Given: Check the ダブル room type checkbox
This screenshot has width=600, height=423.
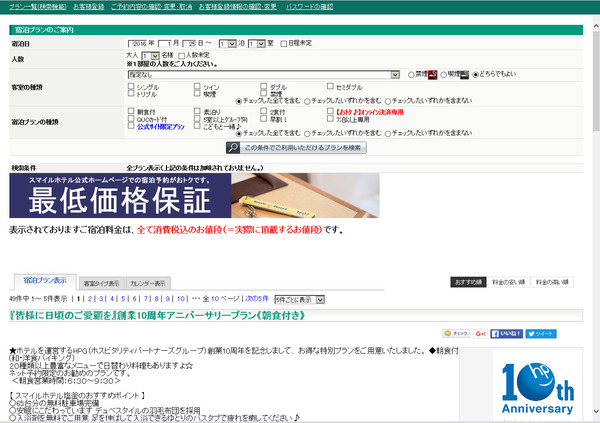Looking at the screenshot, I should click(x=264, y=87).
